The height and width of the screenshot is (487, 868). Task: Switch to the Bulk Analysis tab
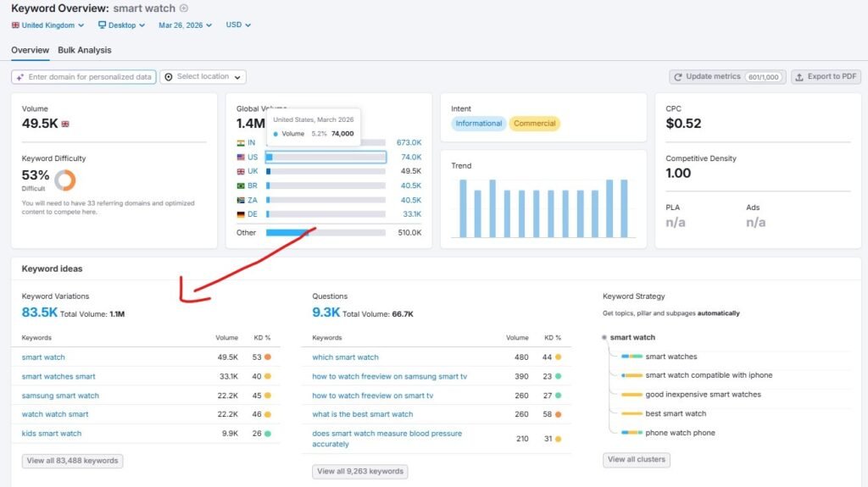click(84, 50)
